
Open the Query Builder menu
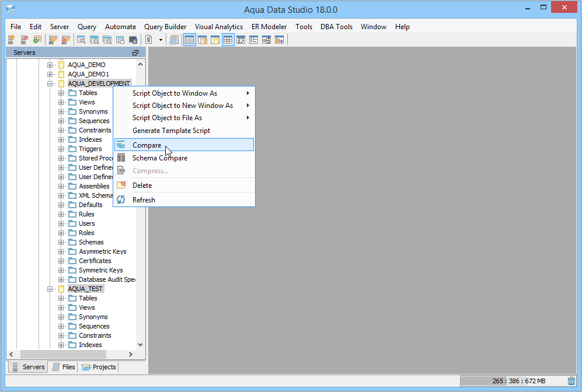pyautogui.click(x=165, y=27)
